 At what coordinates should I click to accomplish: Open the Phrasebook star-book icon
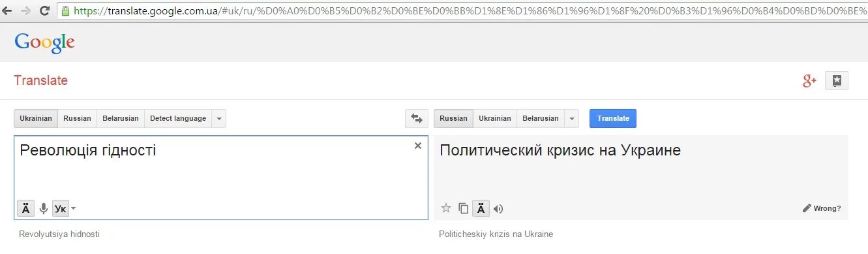[837, 81]
